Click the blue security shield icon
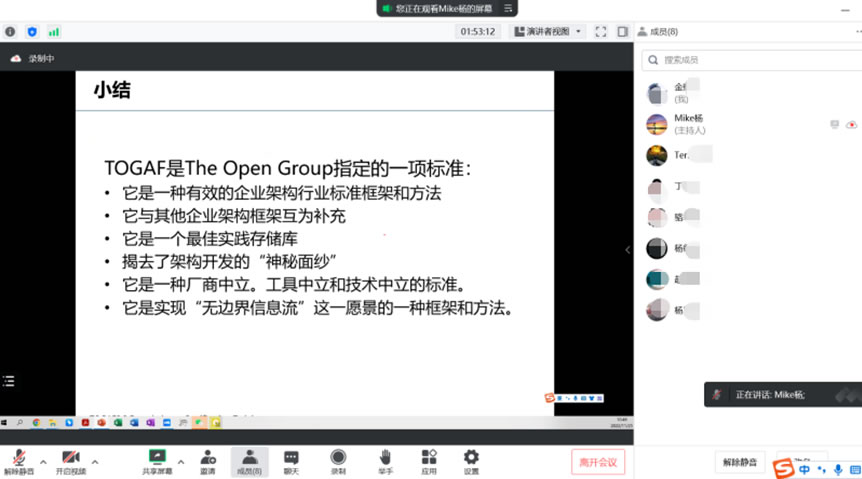 tap(32, 32)
